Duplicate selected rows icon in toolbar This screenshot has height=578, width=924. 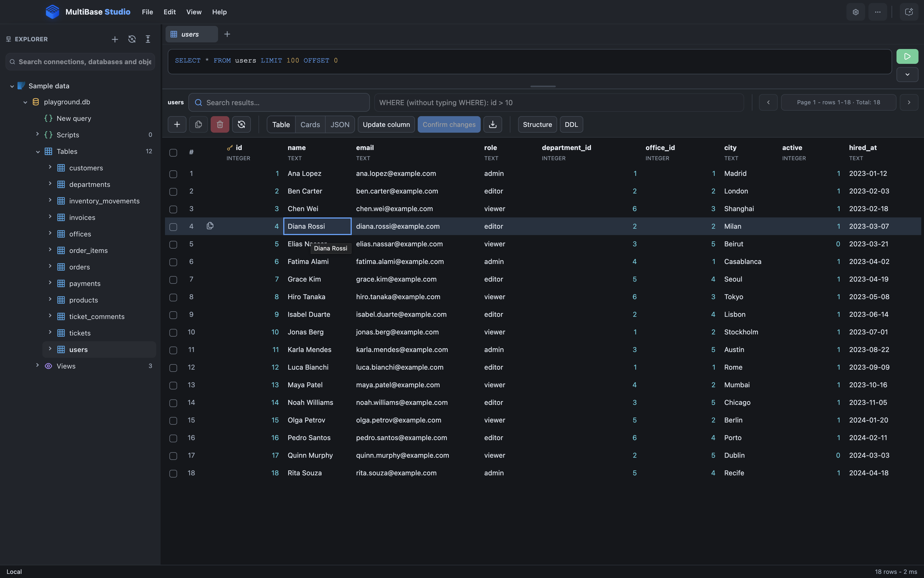point(199,125)
